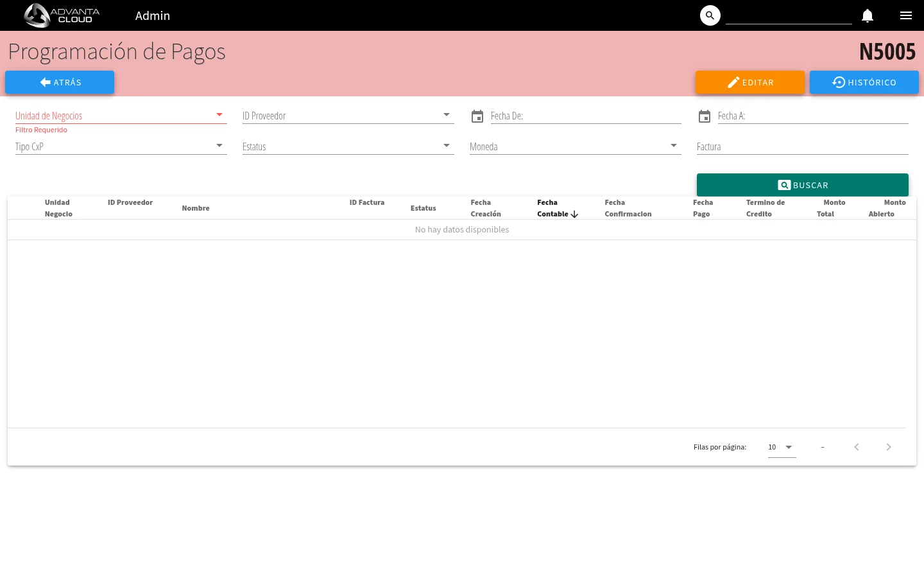The height and width of the screenshot is (578, 924).
Task: Sort by ID Proveedor column header
Action: point(130,202)
